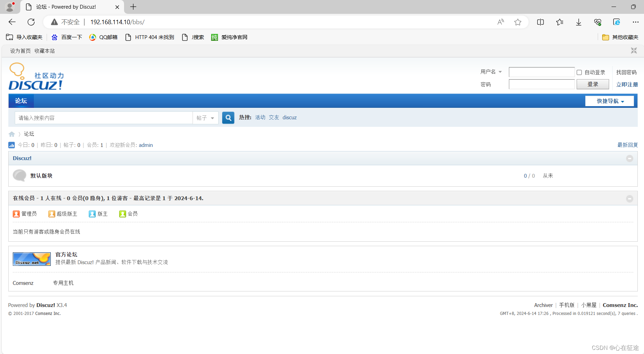Open the 导入收藏夹 bookmark
The height and width of the screenshot is (354, 644).
click(24, 37)
